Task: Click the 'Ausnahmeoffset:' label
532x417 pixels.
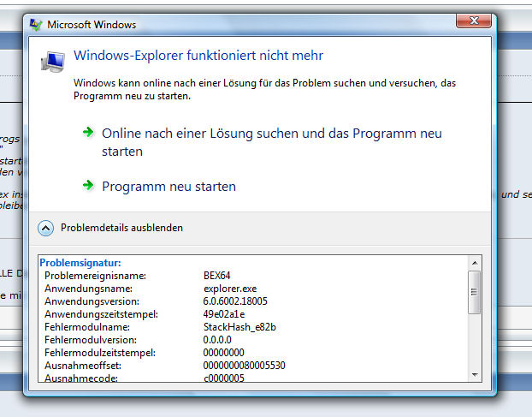Action: (x=83, y=366)
